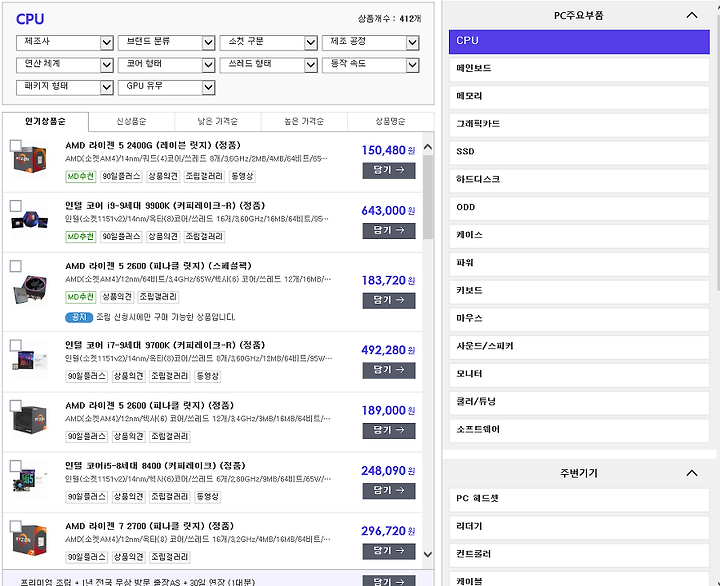
Task: Open 인텔 코어 i9 9900K product thumbnail
Action: pyautogui.click(x=30, y=220)
